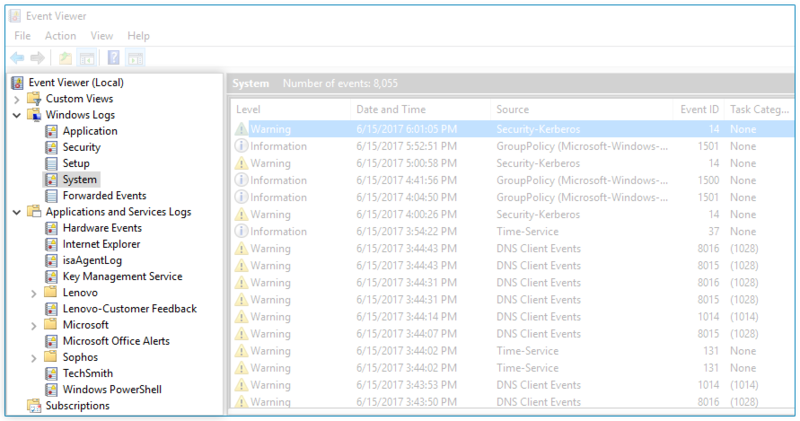Click the Up One Level toolbar icon
Screen dimensions: 800x421
[x=65, y=58]
